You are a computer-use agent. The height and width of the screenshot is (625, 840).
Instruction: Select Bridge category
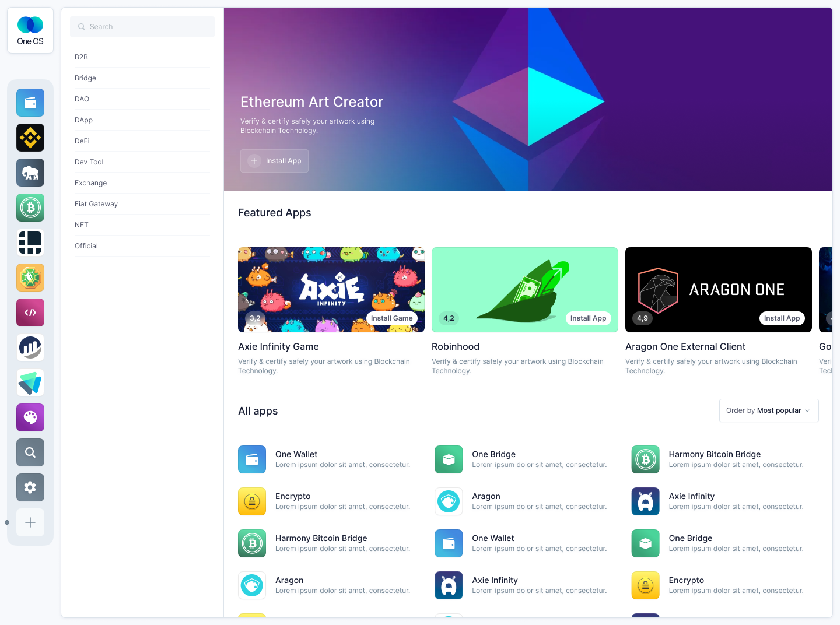[x=142, y=78]
